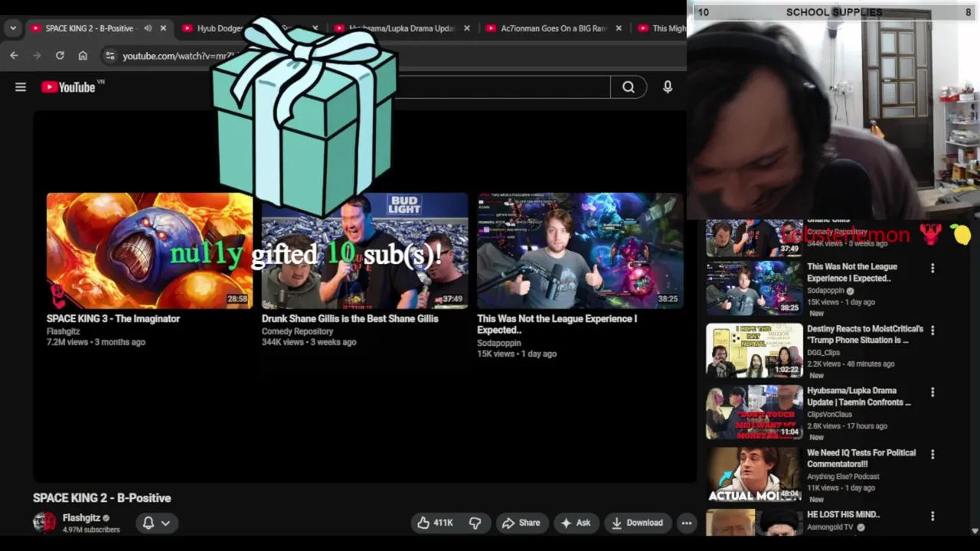Close the Hyubsama/Lupka Drama Update tab
The width and height of the screenshot is (980, 551).
[467, 28]
